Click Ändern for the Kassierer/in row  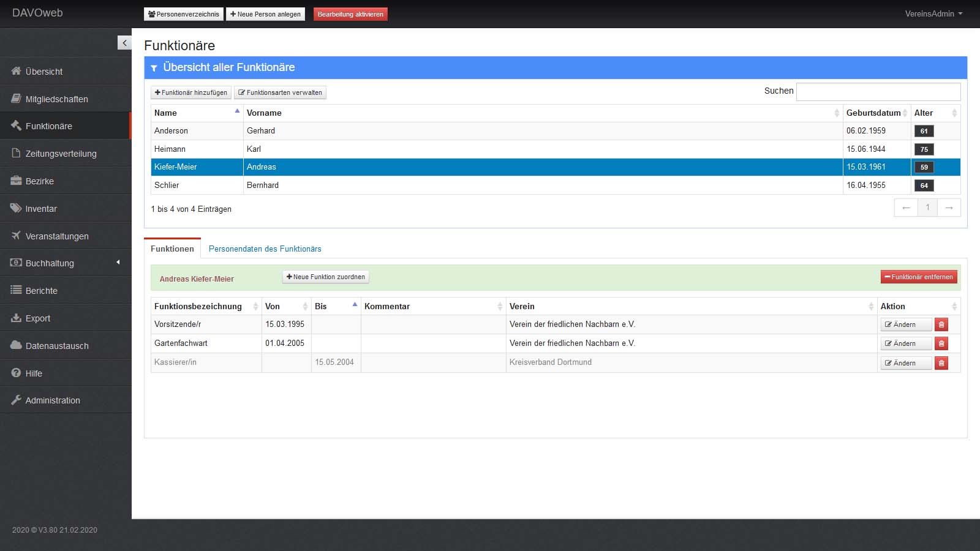[906, 363]
